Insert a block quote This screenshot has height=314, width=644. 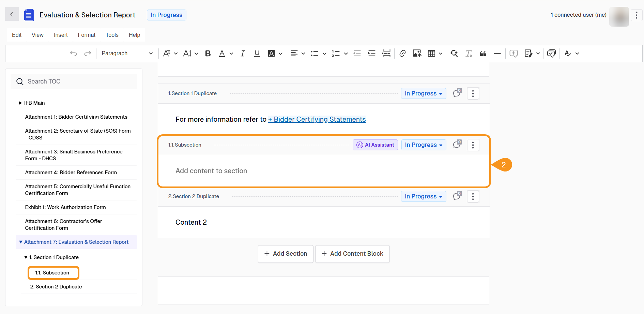pos(483,53)
